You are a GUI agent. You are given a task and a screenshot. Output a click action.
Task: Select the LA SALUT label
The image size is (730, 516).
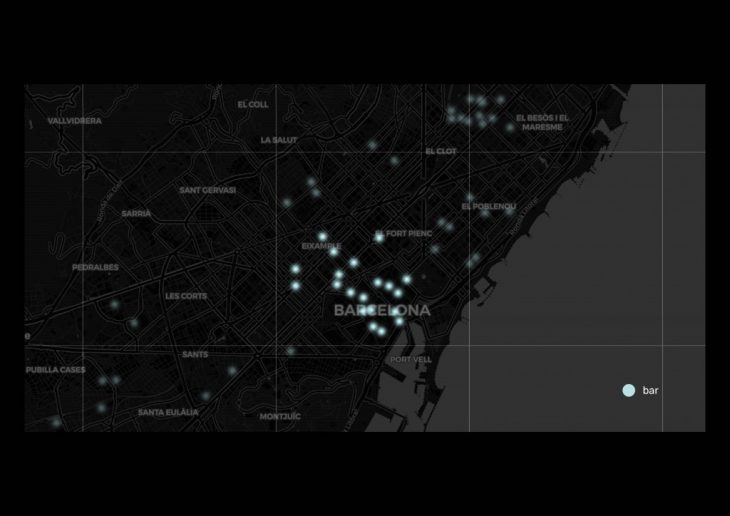click(279, 140)
